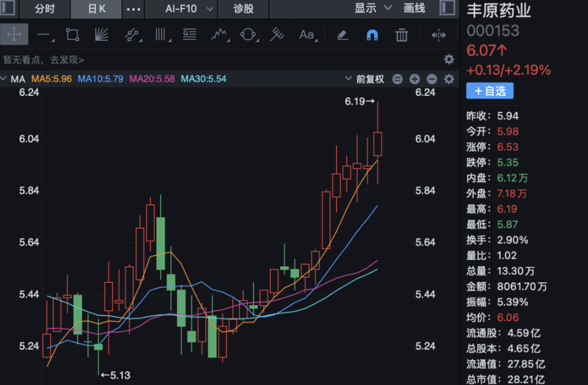This screenshot has width=588, height=385.
Task: Click the 流通值 27.85亿 row
Action: point(506,364)
